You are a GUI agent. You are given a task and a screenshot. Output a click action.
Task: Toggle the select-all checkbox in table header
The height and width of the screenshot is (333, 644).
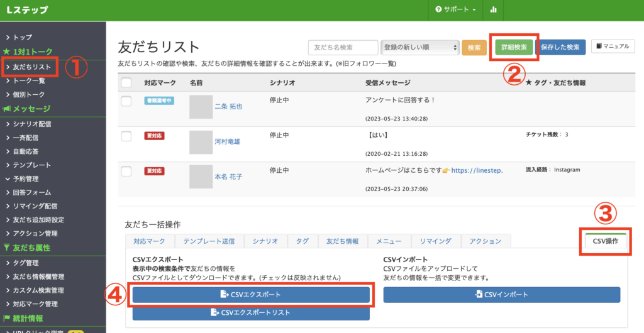(126, 82)
